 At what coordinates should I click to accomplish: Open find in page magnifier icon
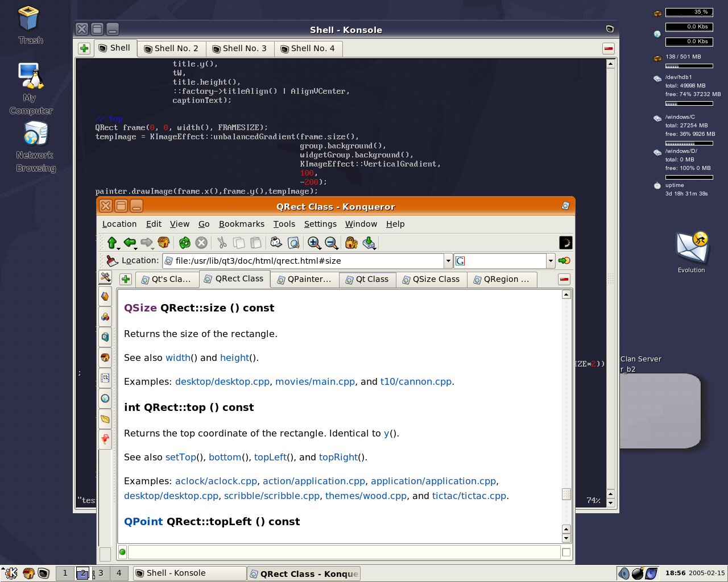(293, 243)
